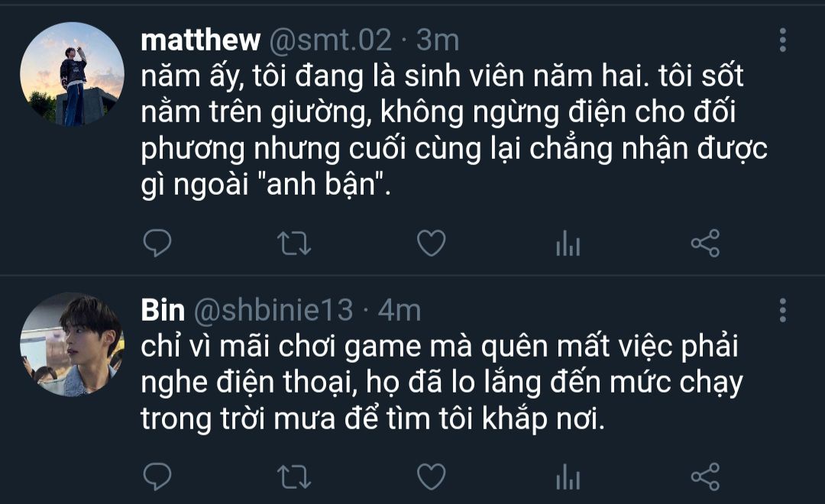Like the tweet by matthew
Screen dimensions: 825x504
click(x=432, y=243)
